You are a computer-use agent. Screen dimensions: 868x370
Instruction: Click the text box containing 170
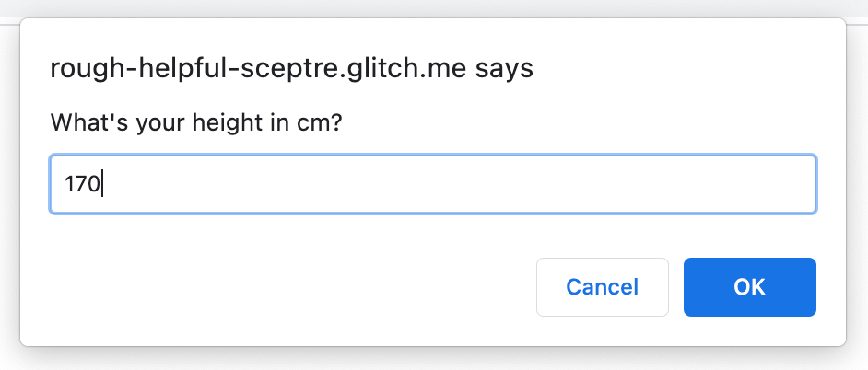(x=432, y=184)
